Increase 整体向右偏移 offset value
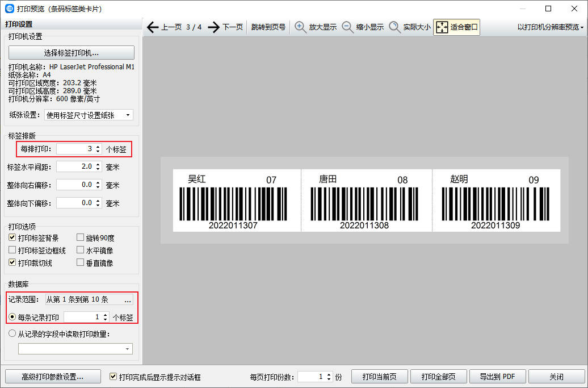The width and height of the screenshot is (588, 388). click(x=98, y=182)
